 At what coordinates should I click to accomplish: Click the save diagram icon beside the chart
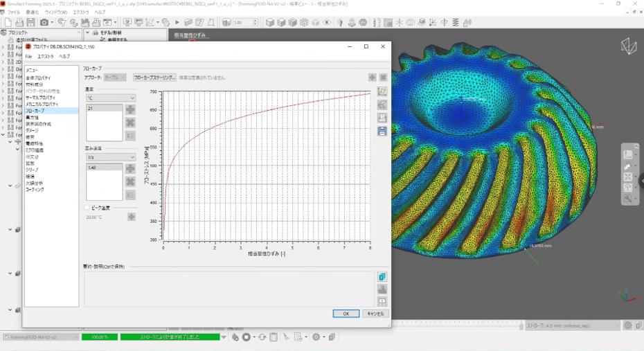382,132
